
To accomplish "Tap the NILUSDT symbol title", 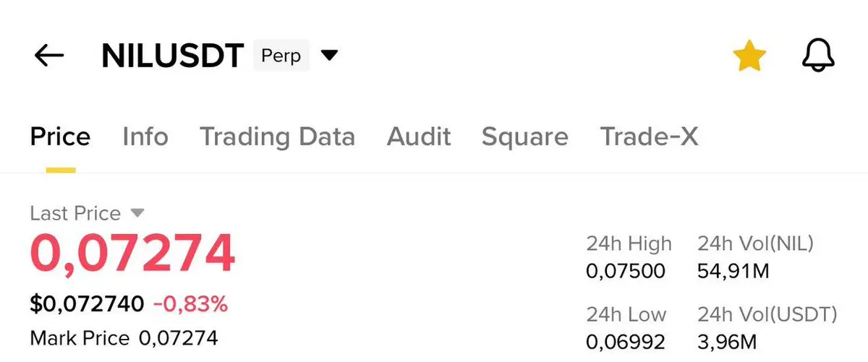I will click(172, 56).
